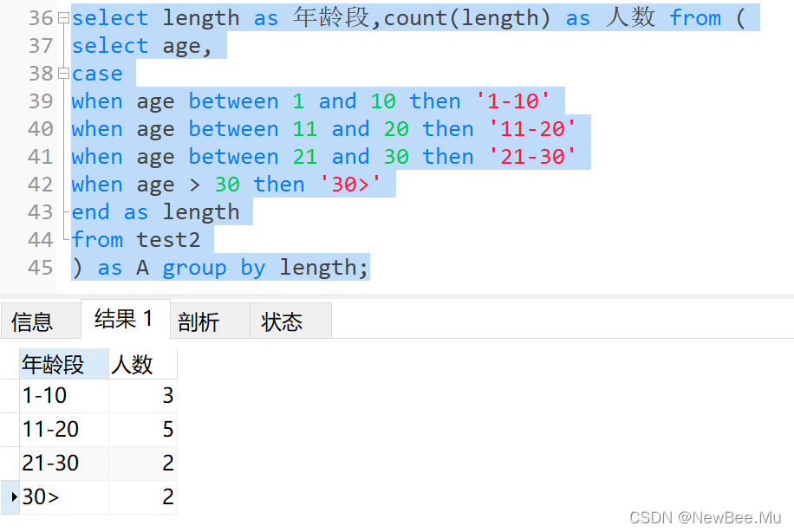Select the 30> result cell

pos(64,497)
